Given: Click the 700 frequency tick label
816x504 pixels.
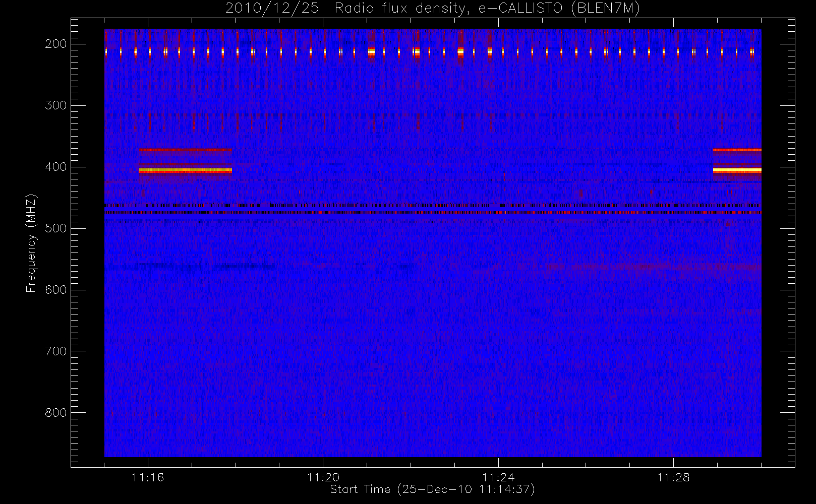Looking at the screenshot, I should [55, 351].
